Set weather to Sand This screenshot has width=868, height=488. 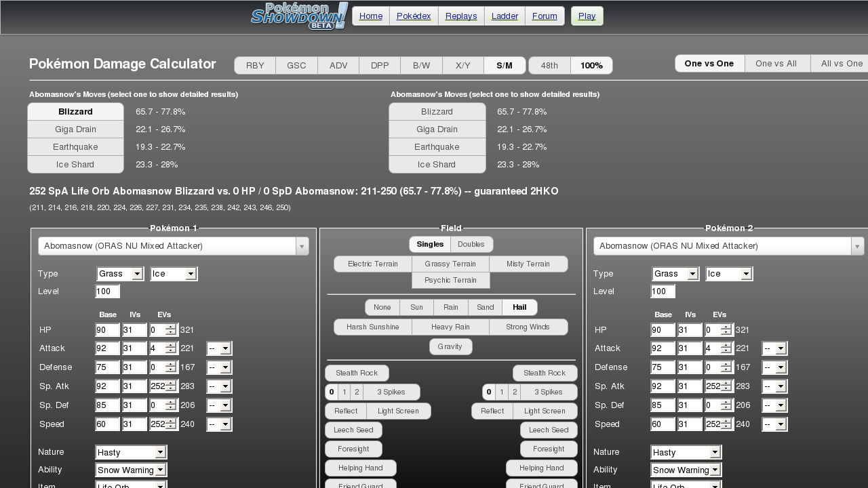pyautogui.click(x=486, y=307)
